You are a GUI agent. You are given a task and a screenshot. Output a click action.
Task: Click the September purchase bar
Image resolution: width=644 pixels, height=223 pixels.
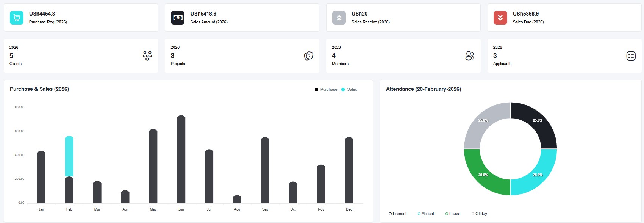pyautogui.click(x=265, y=170)
